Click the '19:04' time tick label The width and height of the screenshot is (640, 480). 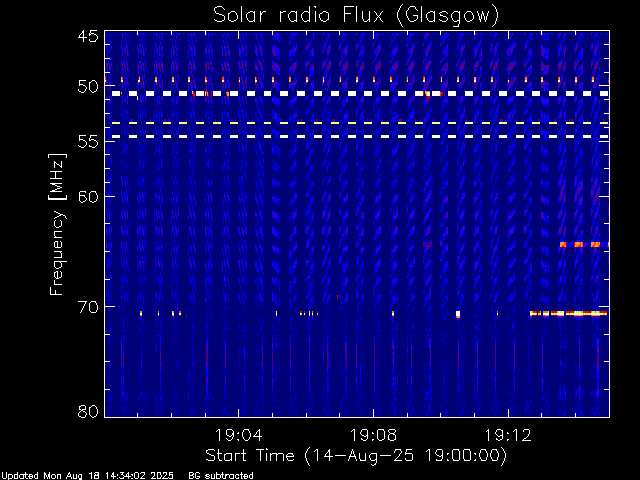238,435
